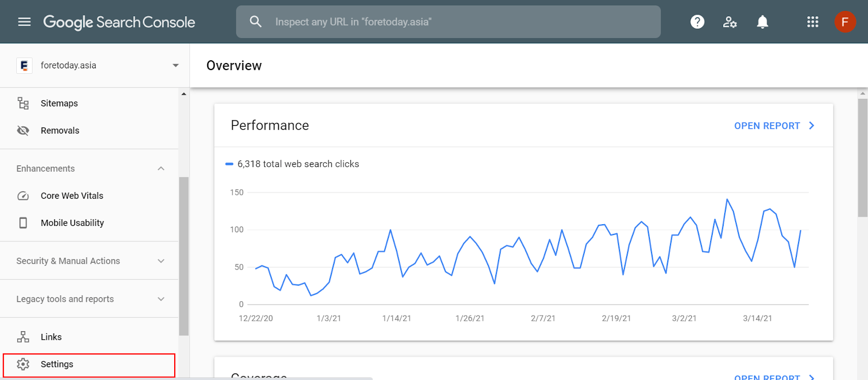This screenshot has height=380, width=868.
Task: Click the Help question mark icon
Action: coord(697,22)
